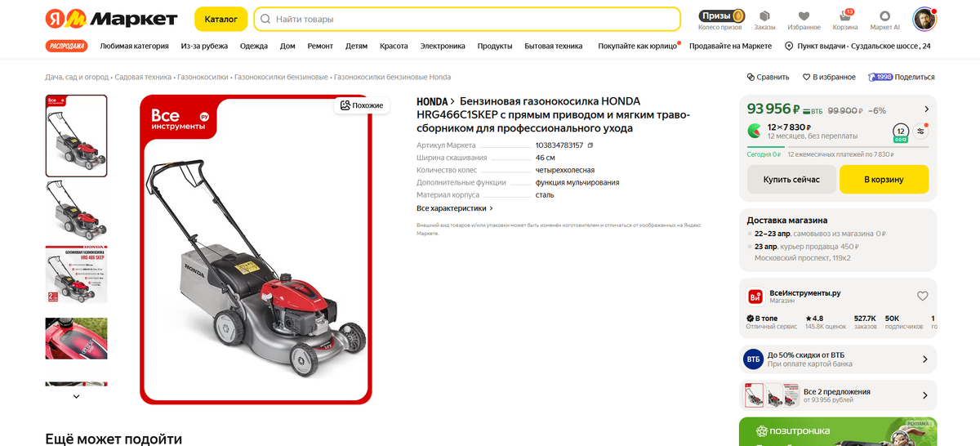The image size is (980, 446).
Task: Show more thumbnails with down chevron
Action: click(x=76, y=396)
